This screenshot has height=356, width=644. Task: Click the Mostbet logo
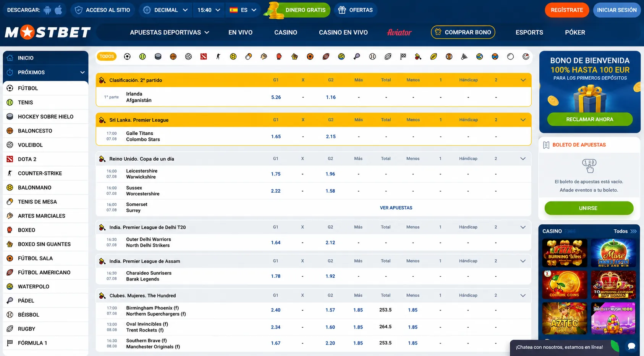coord(48,32)
